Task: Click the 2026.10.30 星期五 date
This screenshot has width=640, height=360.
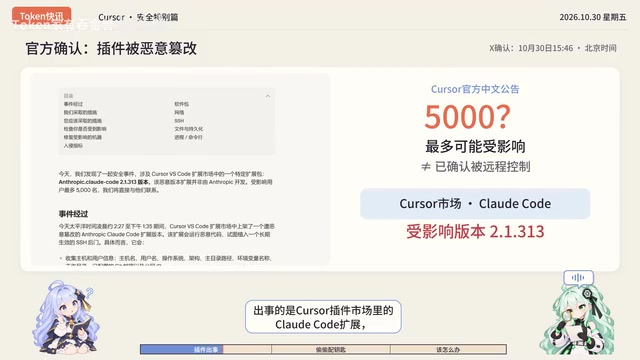Action: coord(593,17)
